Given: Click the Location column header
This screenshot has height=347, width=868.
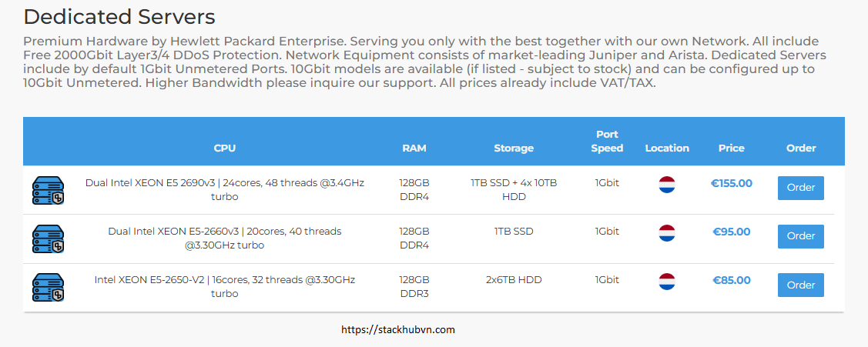Looking at the screenshot, I should click(x=667, y=148).
